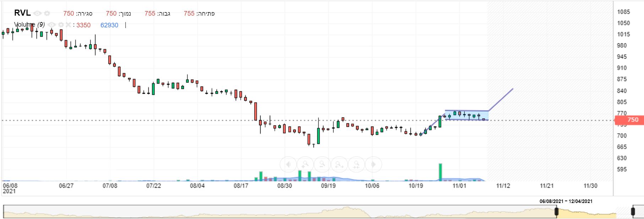Click the 11/21 date axis label
This screenshot has width=644, height=219.
coord(547,186)
